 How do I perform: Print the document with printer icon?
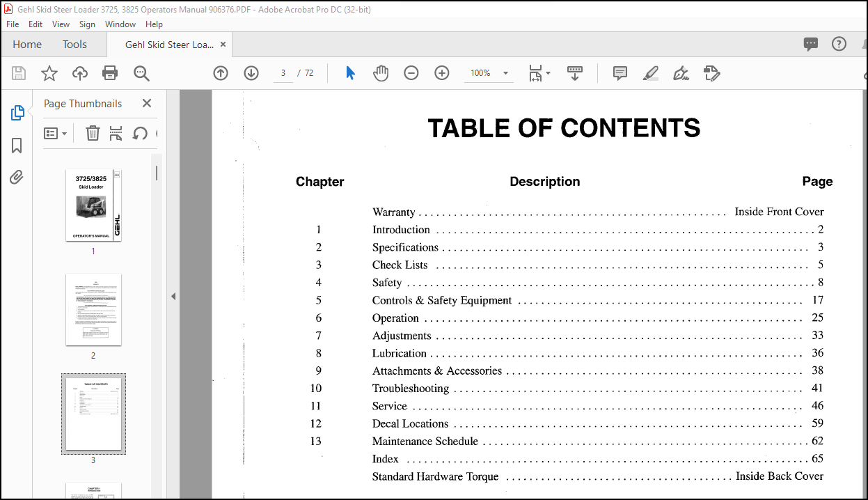click(110, 73)
